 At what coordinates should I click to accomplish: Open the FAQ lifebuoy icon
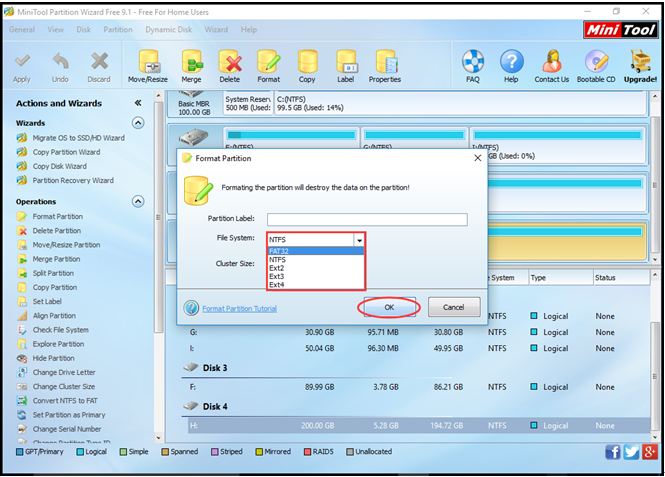[x=473, y=62]
